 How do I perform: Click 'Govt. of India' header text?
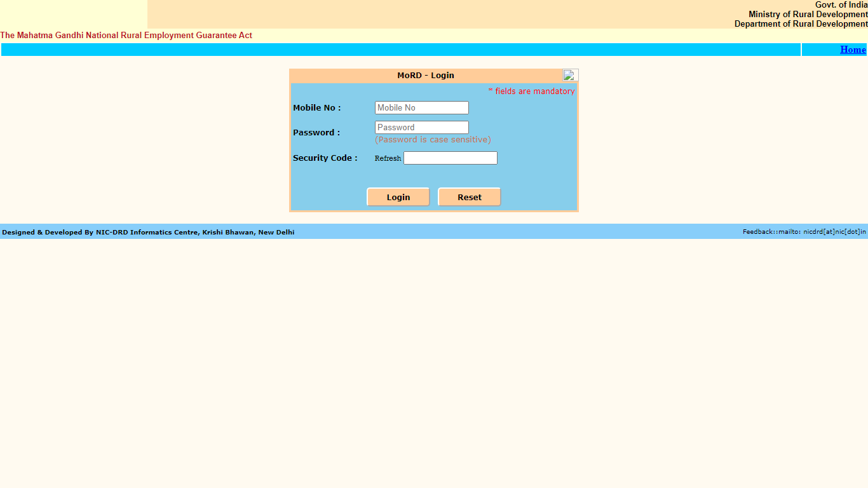pos(841,5)
